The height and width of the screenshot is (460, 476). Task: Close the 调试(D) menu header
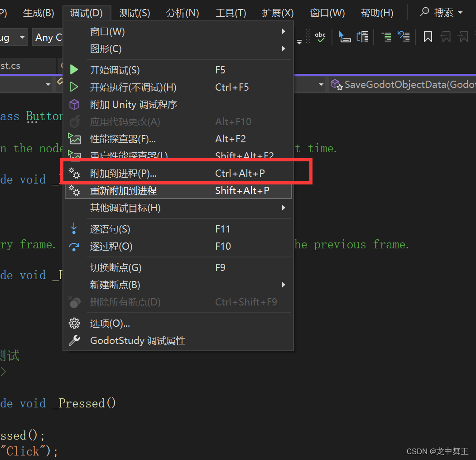tap(87, 13)
